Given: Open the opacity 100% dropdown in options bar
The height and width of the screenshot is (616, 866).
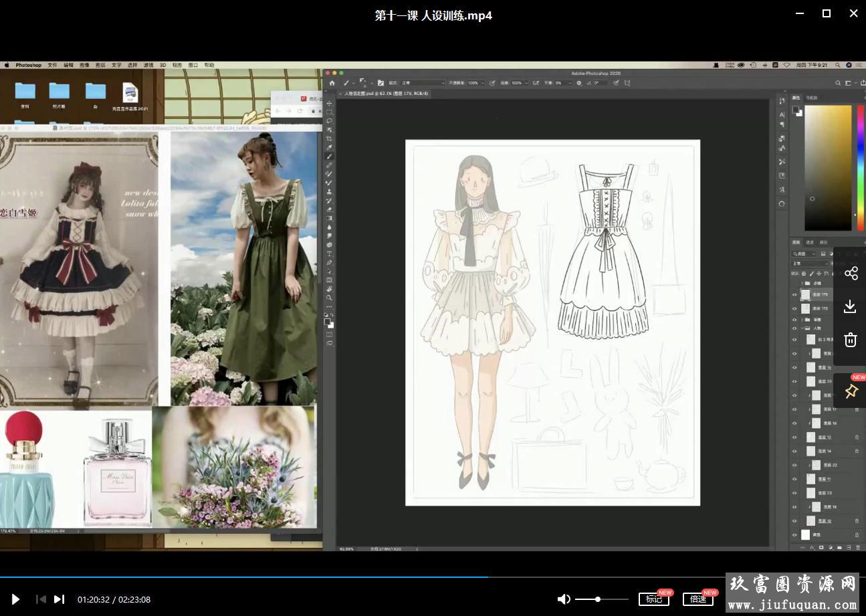Looking at the screenshot, I should click(x=476, y=83).
